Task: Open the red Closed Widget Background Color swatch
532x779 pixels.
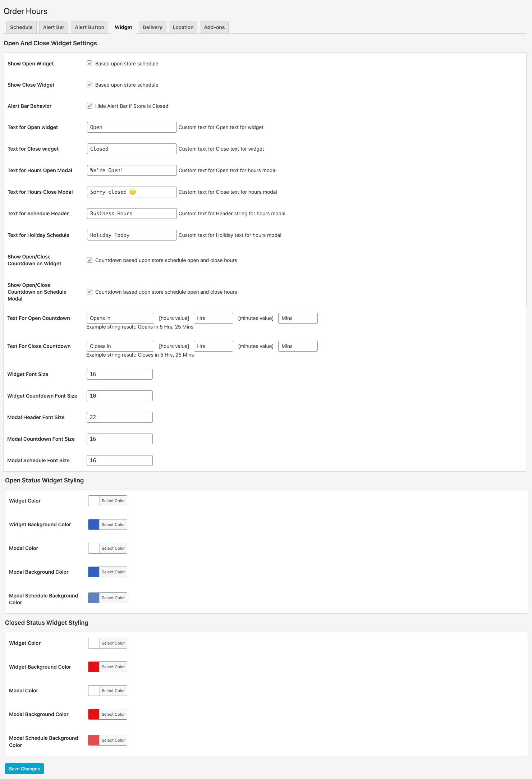Action: click(94, 667)
